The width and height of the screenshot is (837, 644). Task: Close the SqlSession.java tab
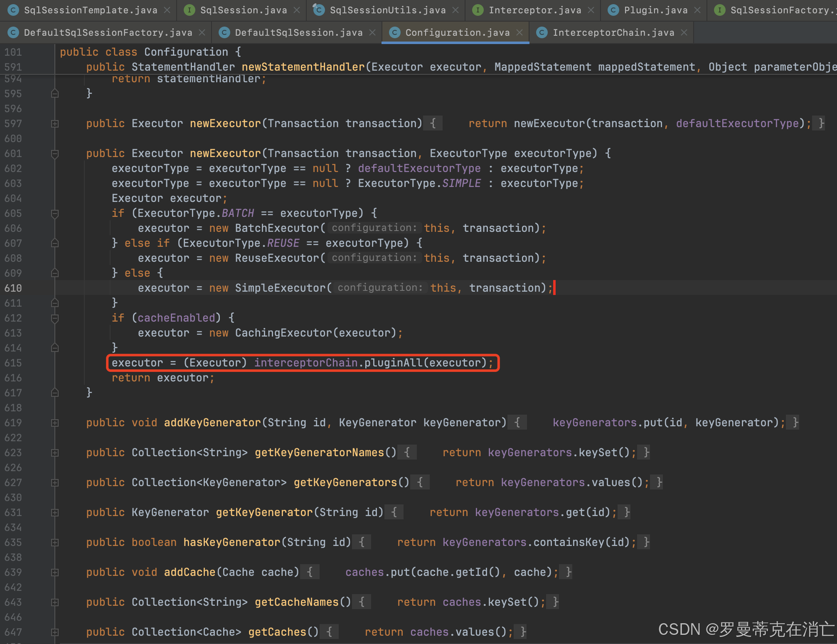pos(297,10)
